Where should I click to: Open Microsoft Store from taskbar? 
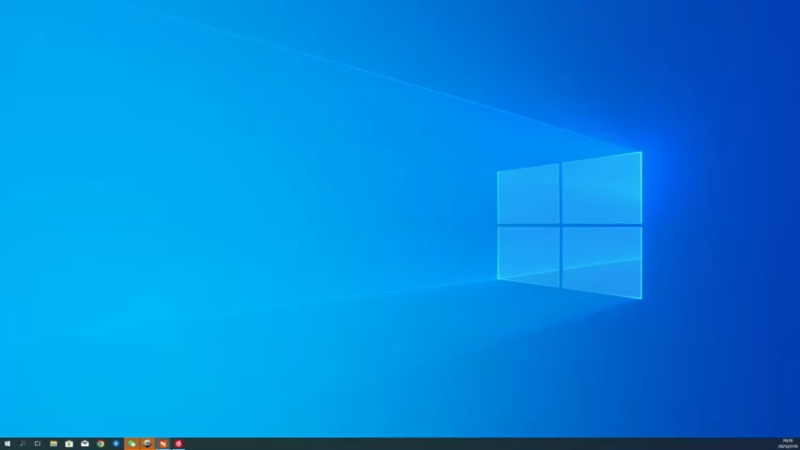[69, 444]
